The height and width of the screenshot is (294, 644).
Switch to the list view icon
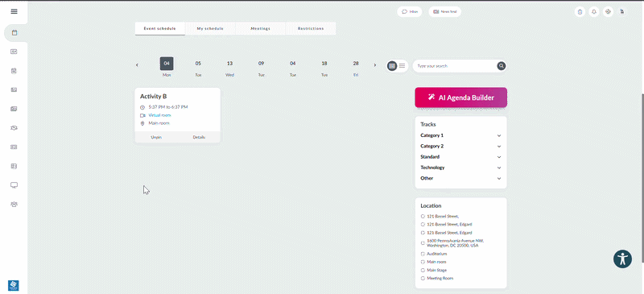pyautogui.click(x=402, y=66)
